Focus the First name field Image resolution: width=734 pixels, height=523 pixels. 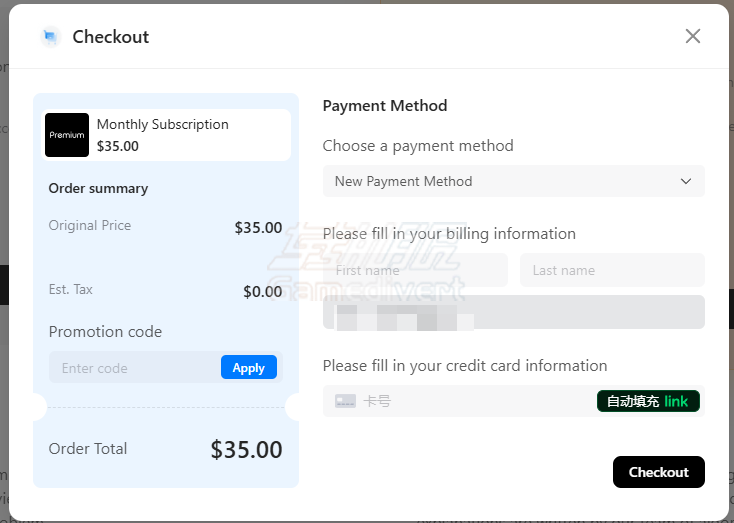(415, 270)
